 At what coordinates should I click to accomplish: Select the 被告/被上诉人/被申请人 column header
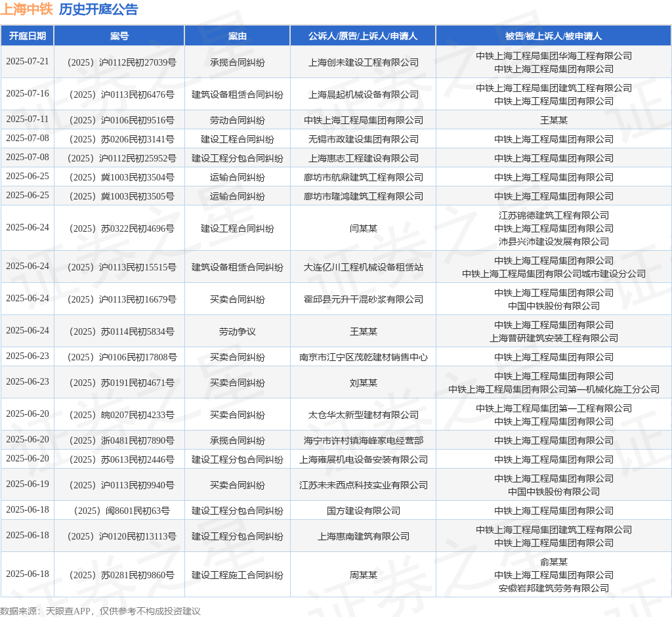click(554, 36)
